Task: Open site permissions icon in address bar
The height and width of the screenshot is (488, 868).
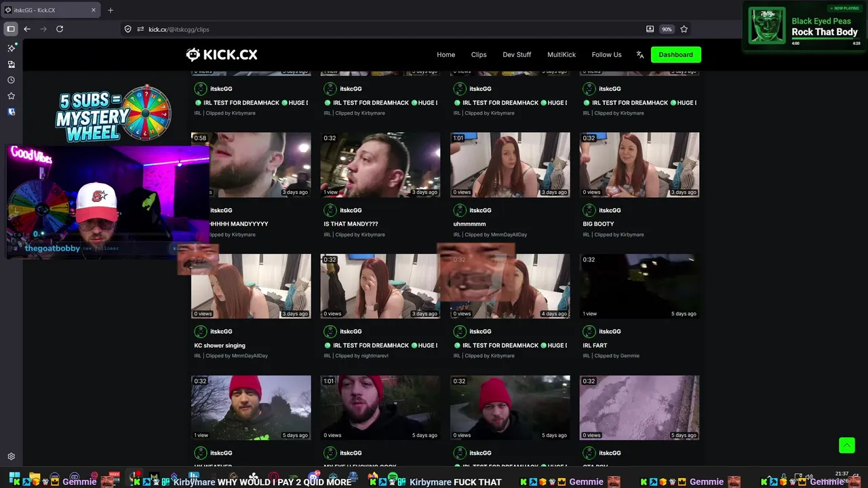Action: pyautogui.click(x=140, y=29)
